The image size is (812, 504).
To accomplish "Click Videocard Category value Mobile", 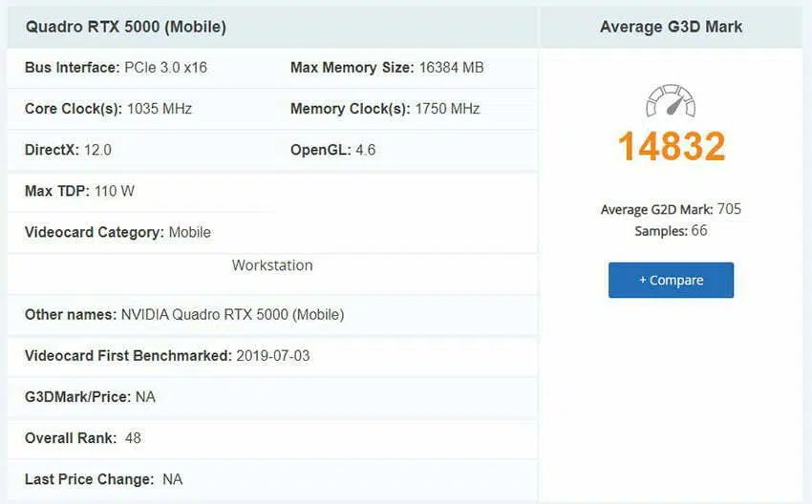I will pos(190,232).
